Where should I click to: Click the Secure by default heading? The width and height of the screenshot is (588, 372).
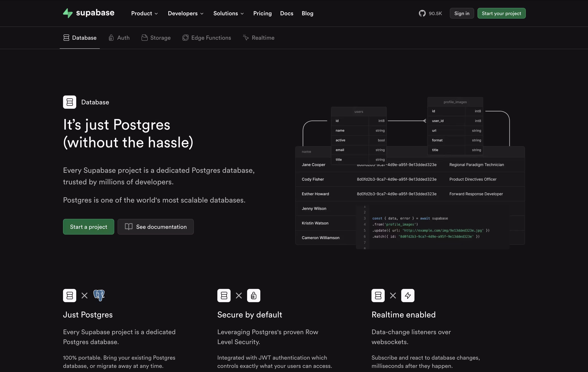pos(250,315)
